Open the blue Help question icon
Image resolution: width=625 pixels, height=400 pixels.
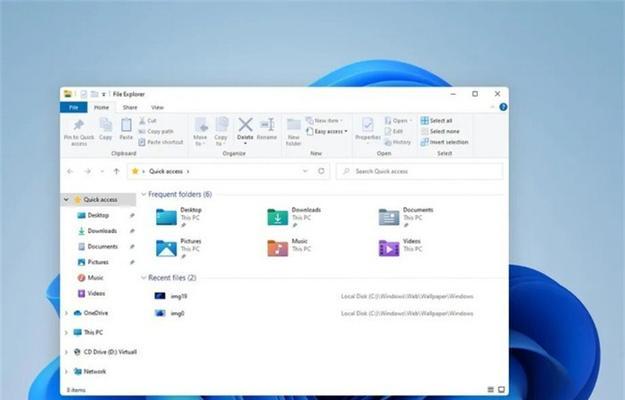[503, 107]
